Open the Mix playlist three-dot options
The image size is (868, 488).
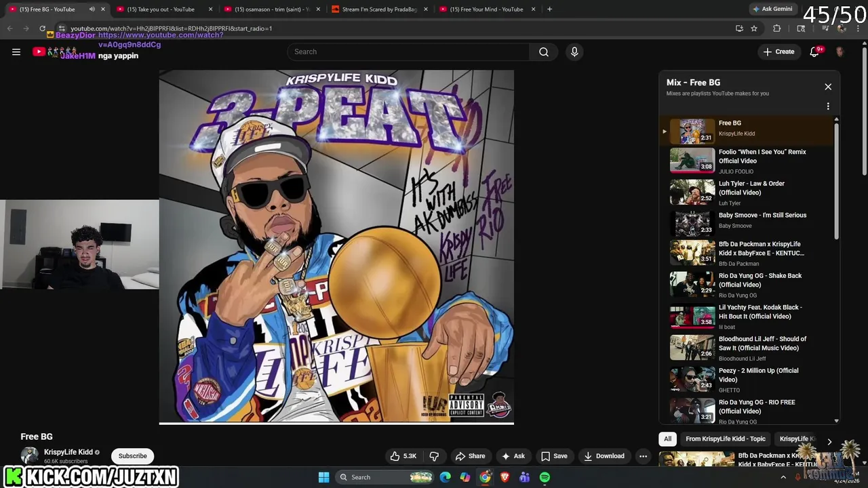tap(828, 106)
